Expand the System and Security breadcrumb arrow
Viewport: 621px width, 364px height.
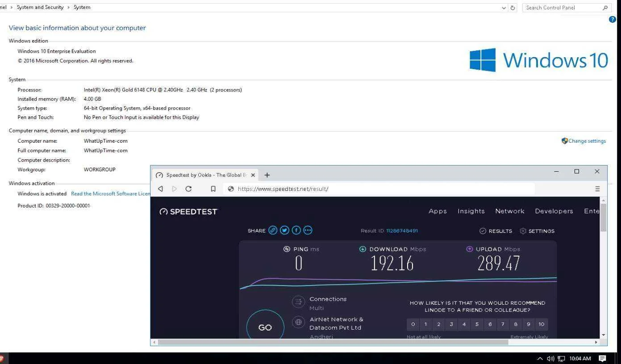click(69, 7)
